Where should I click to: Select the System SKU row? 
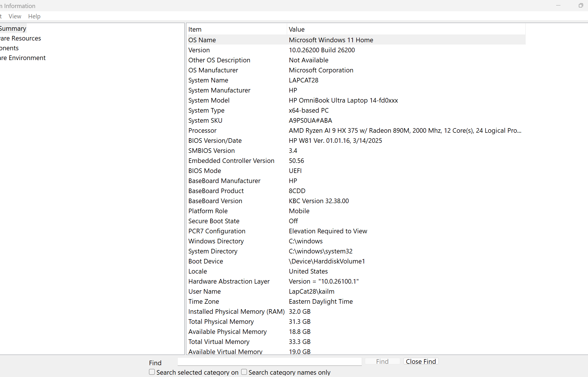tap(357, 120)
